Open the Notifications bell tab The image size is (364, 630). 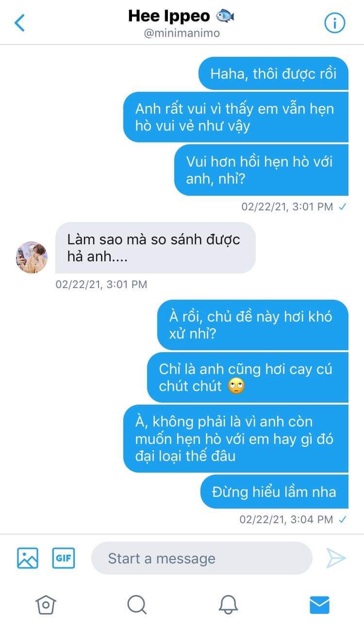pyautogui.click(x=228, y=605)
